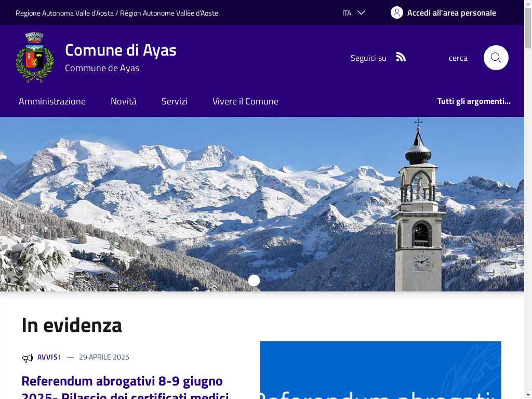Open the RSS feed icon
Image resolution: width=532 pixels, height=399 pixels.
[401, 57]
